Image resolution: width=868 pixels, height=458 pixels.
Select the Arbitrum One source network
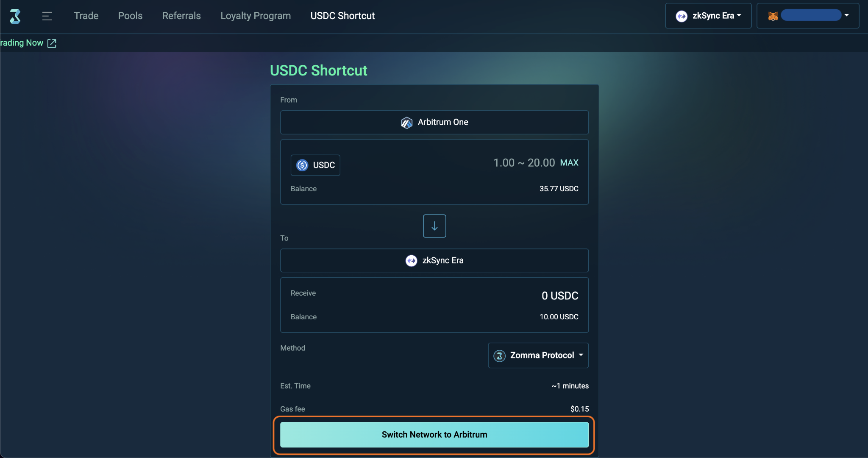434,123
